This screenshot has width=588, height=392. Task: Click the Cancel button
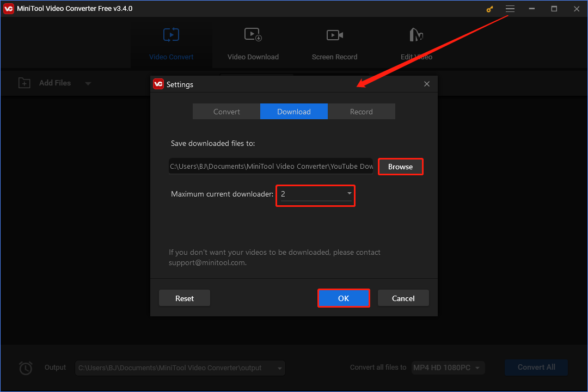click(403, 298)
